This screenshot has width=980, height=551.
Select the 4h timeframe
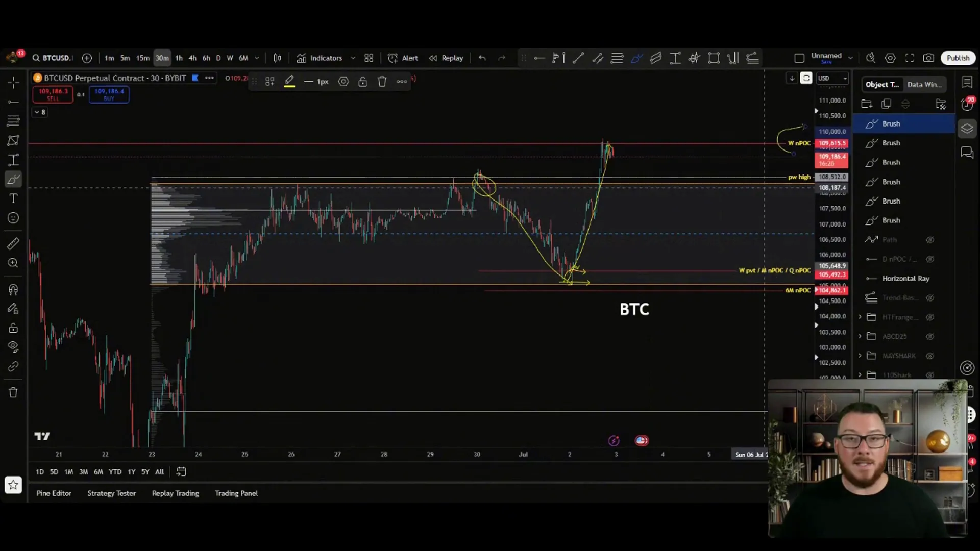(192, 58)
